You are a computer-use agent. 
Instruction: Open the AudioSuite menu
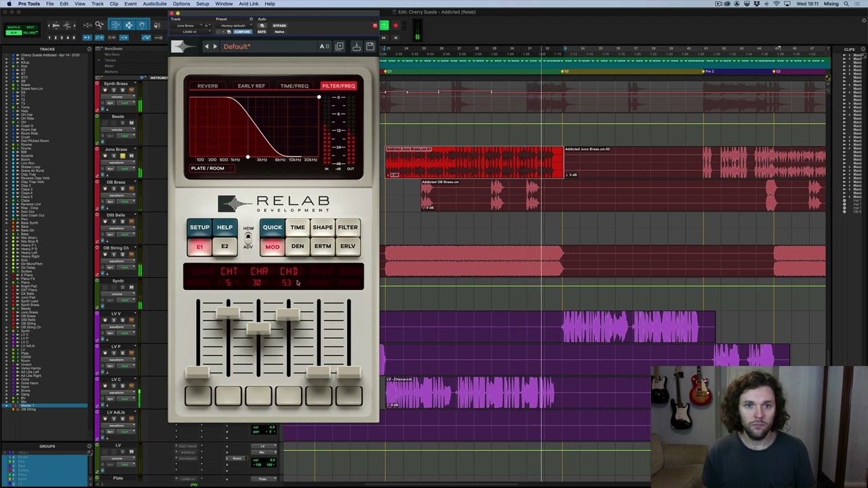tap(155, 4)
